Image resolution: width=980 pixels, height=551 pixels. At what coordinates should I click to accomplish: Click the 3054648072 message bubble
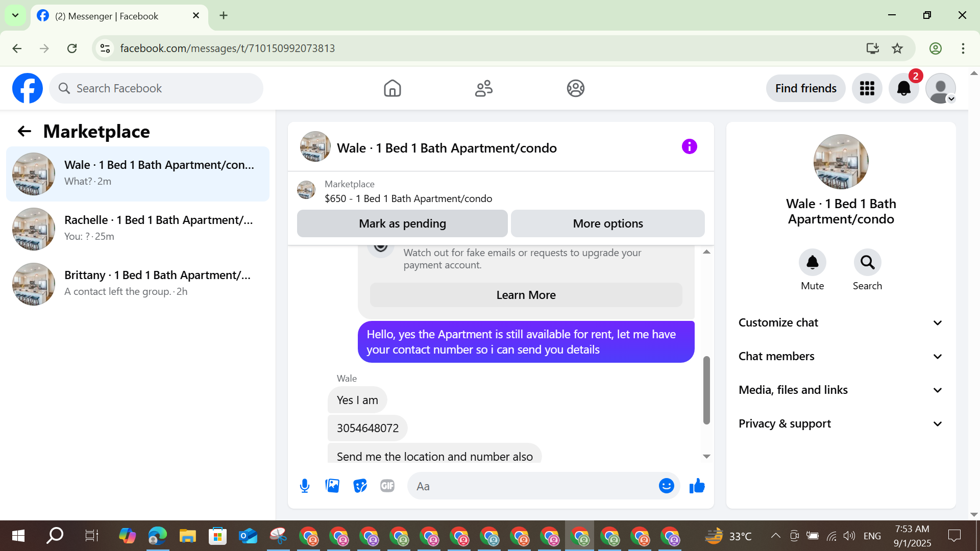[367, 428]
